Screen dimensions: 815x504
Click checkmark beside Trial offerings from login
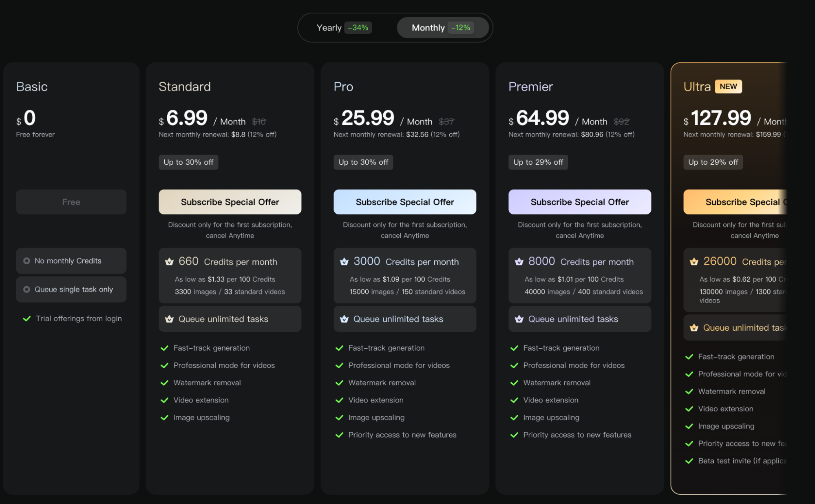[x=27, y=319]
